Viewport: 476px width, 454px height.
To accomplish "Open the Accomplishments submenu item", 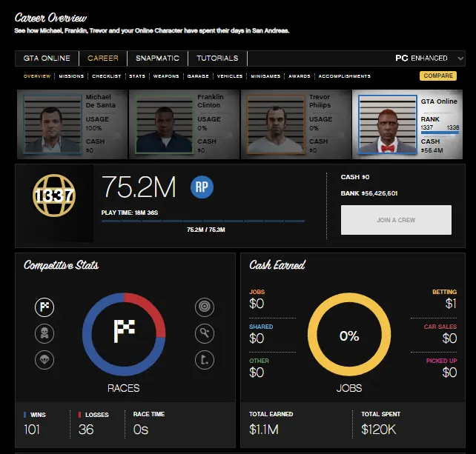I will pyautogui.click(x=346, y=76).
